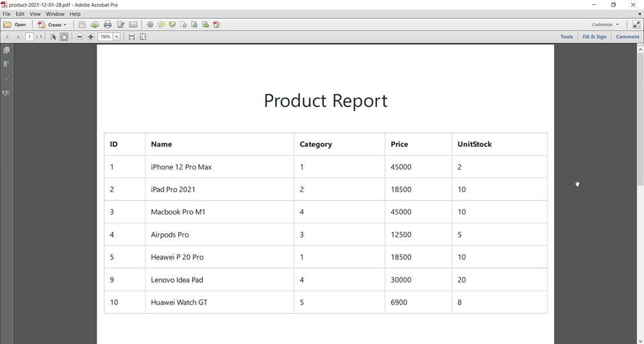Close the document with menu bar x
Image resolution: width=644 pixels, height=344 pixels.
[639, 14]
